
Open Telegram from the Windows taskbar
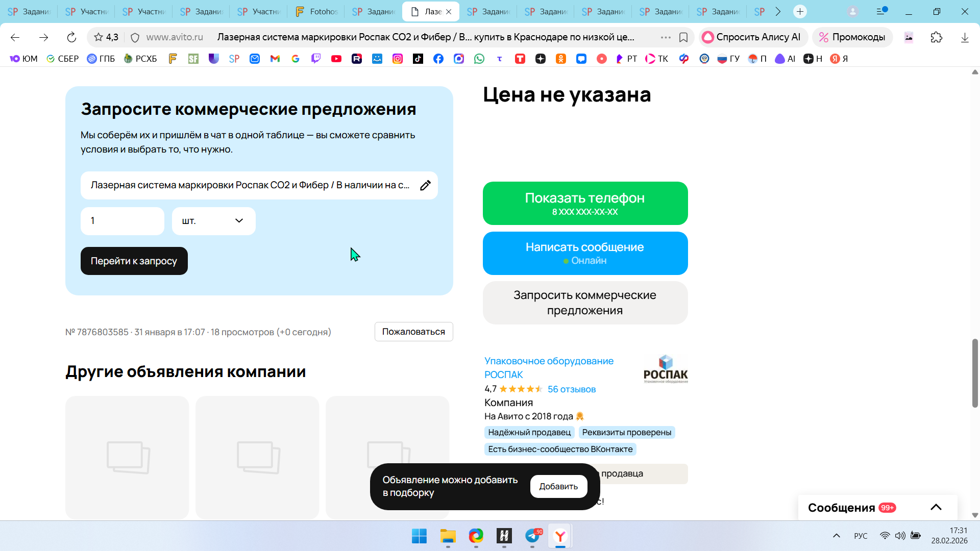click(x=532, y=536)
